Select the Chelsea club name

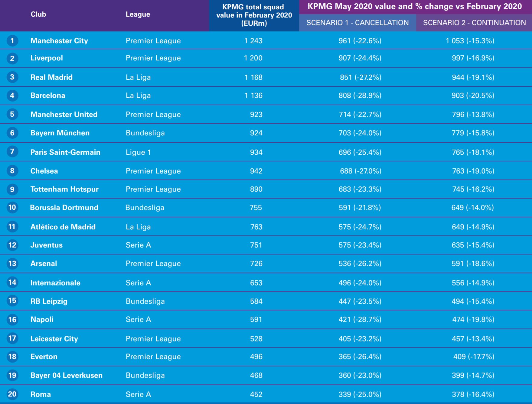[x=44, y=171]
